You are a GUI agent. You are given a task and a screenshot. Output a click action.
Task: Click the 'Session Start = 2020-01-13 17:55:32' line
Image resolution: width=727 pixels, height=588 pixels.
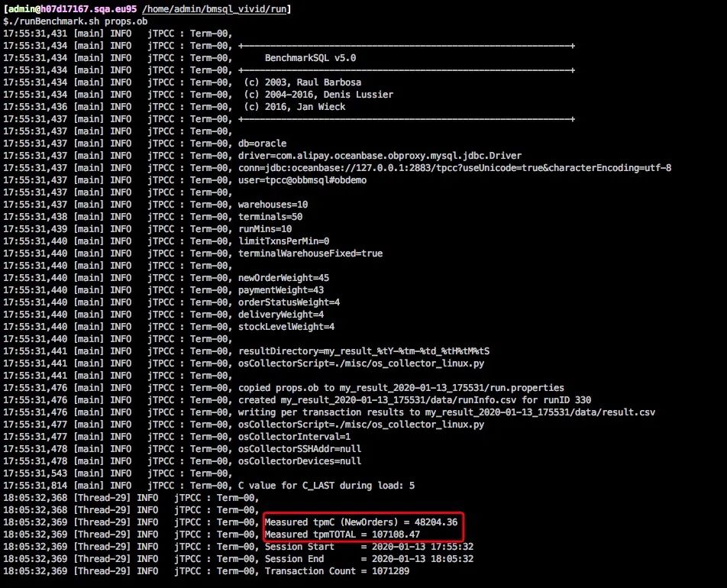click(x=369, y=547)
